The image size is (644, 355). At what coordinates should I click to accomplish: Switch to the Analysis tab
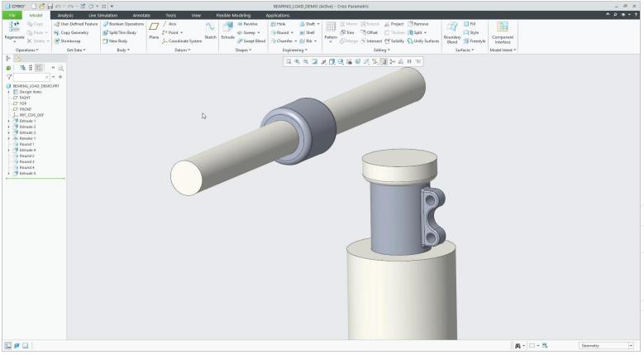point(65,15)
